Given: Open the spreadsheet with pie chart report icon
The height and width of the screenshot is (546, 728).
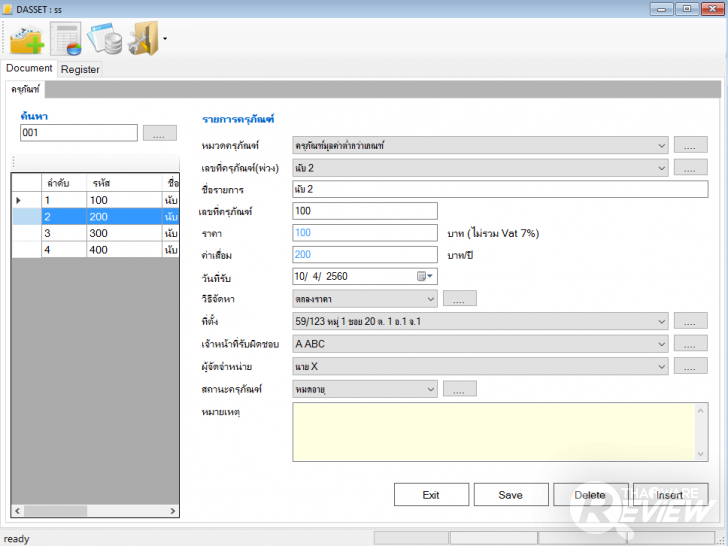Looking at the screenshot, I should [x=65, y=39].
